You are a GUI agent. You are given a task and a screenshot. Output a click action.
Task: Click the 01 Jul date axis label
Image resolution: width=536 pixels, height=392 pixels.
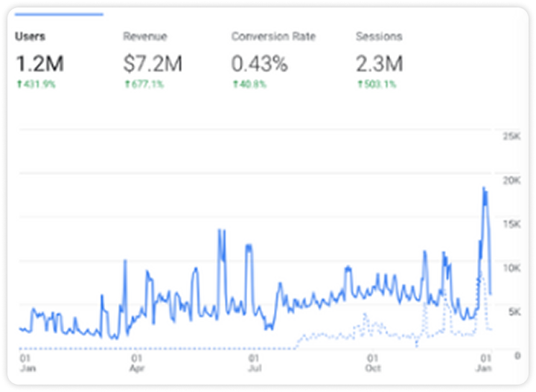[x=255, y=363]
